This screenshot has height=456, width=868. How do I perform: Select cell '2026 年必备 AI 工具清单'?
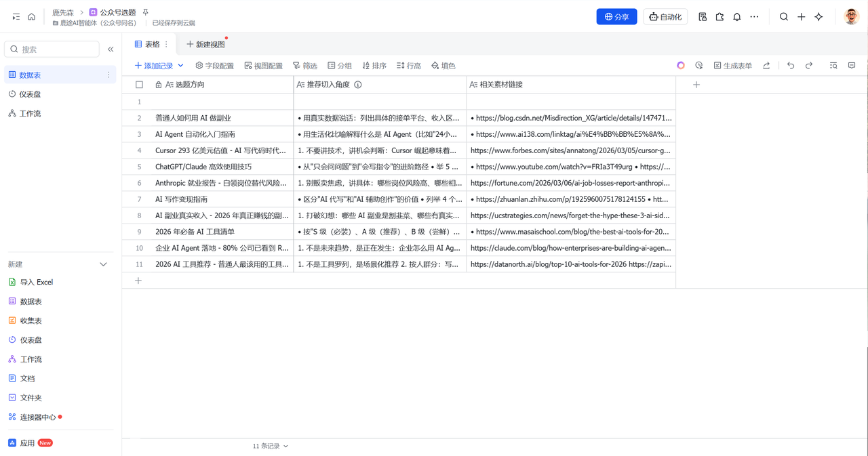click(x=221, y=232)
